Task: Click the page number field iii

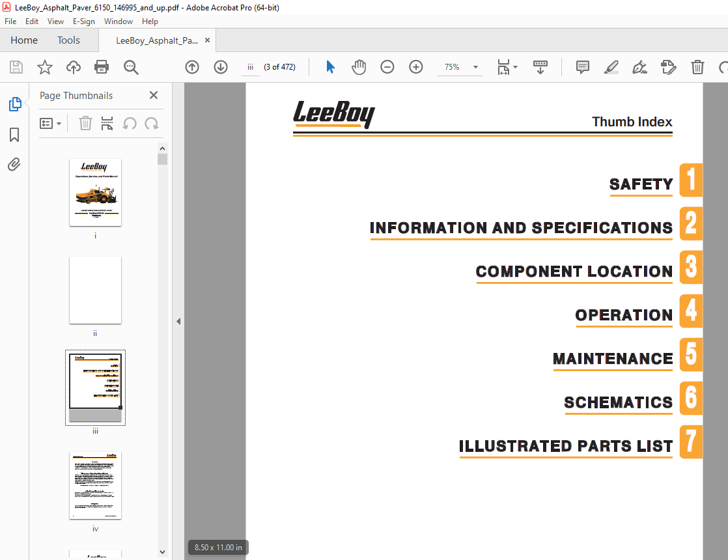Action: [250, 67]
